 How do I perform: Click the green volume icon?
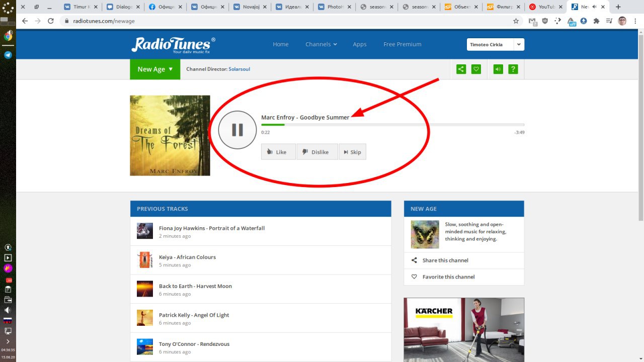click(x=498, y=69)
